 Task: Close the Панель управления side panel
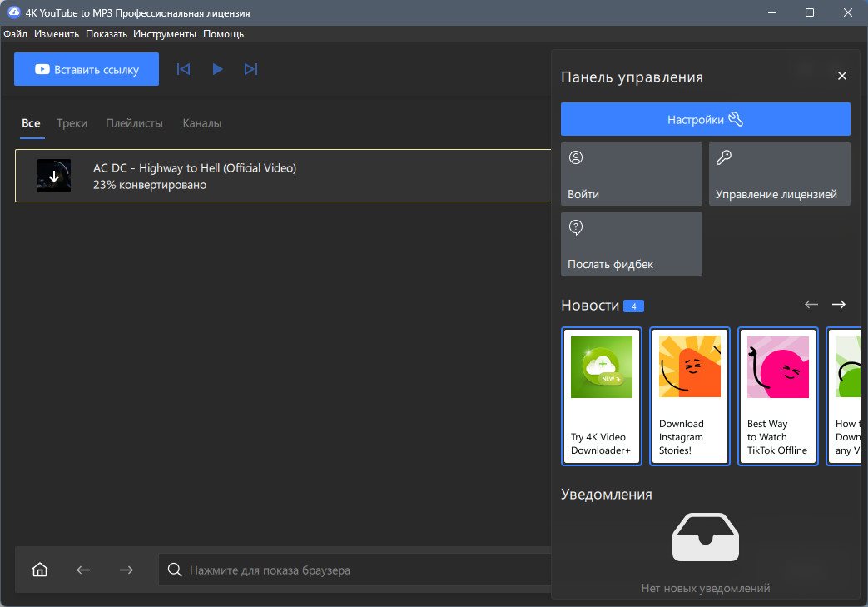[x=842, y=76]
